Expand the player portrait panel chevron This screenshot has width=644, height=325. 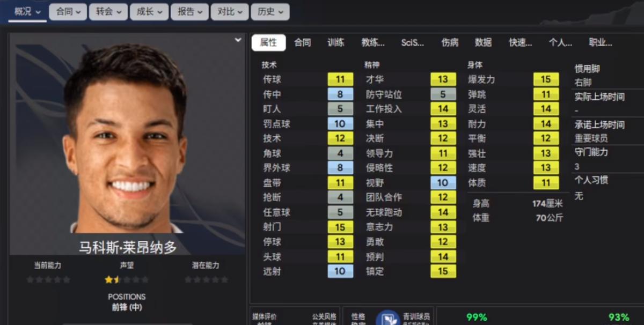(x=238, y=40)
